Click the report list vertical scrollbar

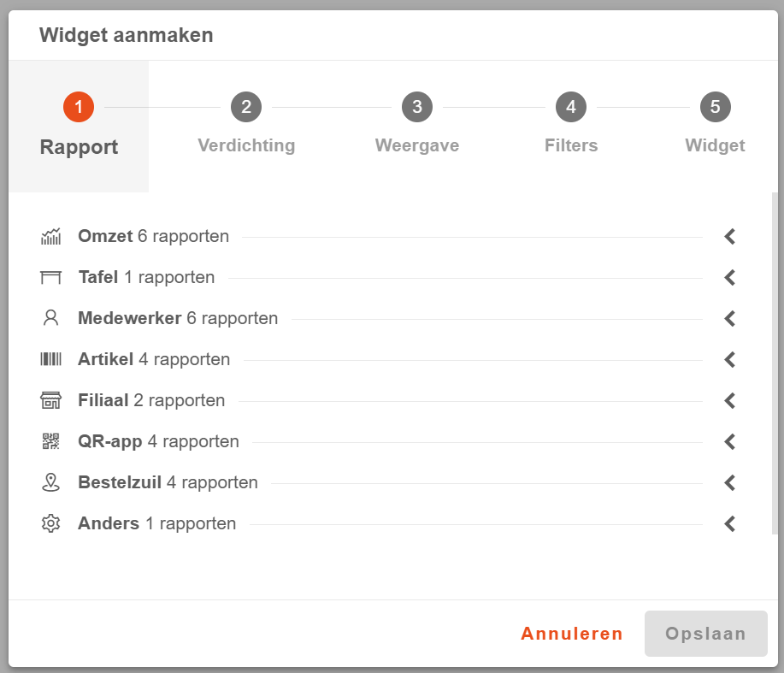[x=775, y=359]
